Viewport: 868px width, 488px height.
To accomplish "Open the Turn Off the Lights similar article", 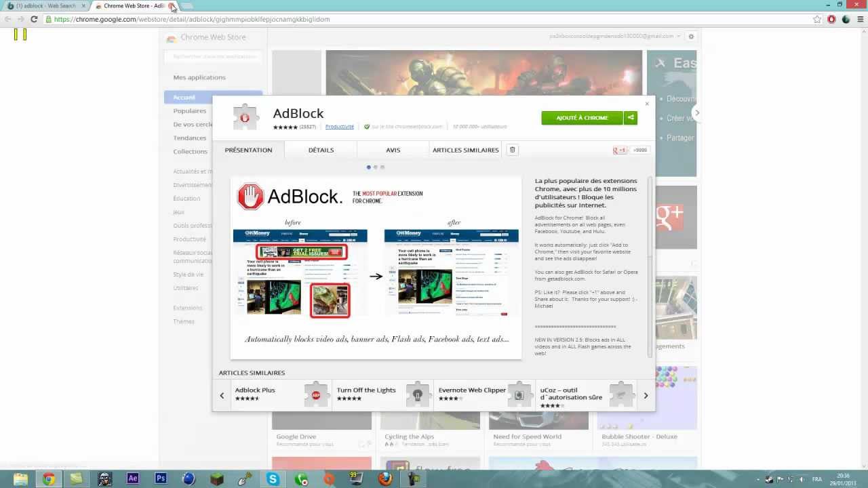I will coord(383,394).
